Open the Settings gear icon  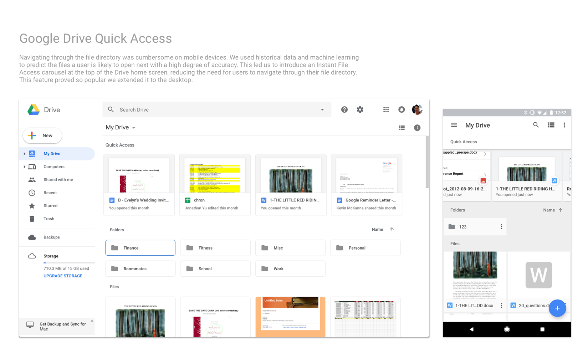pyautogui.click(x=360, y=109)
